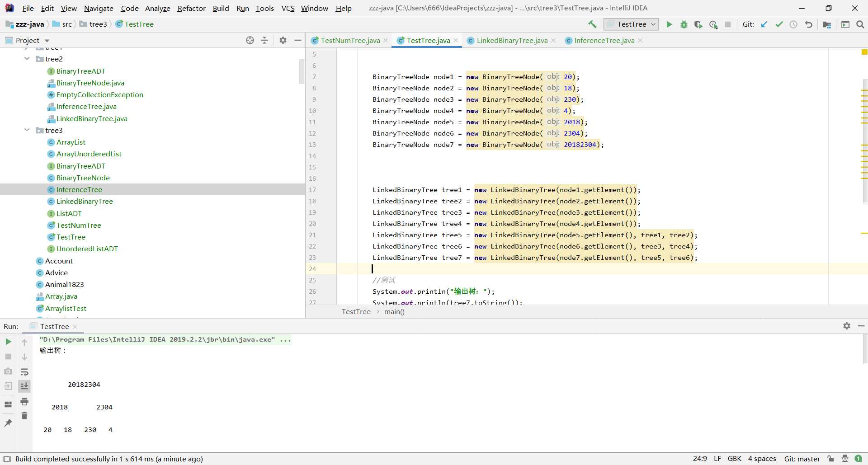This screenshot has width=868, height=465.
Task: Open the LF line separator selector
Action: [x=717, y=459]
